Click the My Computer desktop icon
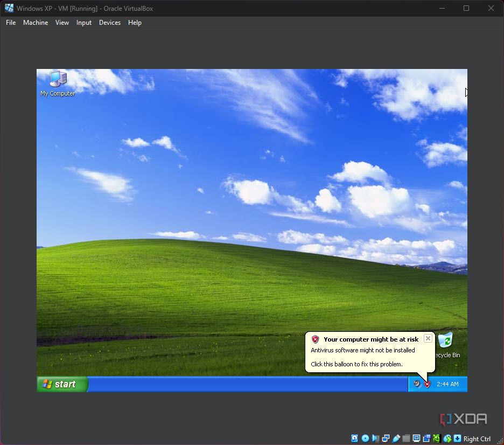The height and width of the screenshot is (445, 504). 58,84
